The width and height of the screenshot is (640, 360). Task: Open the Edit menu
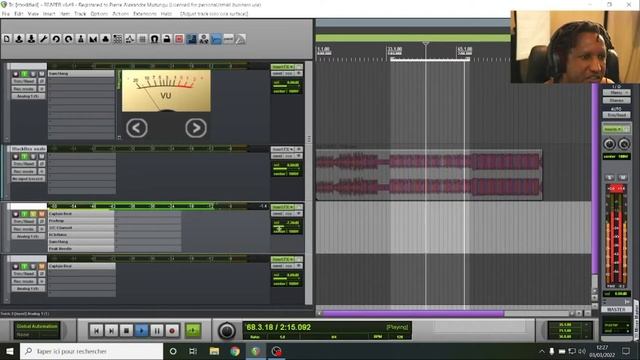(19, 13)
